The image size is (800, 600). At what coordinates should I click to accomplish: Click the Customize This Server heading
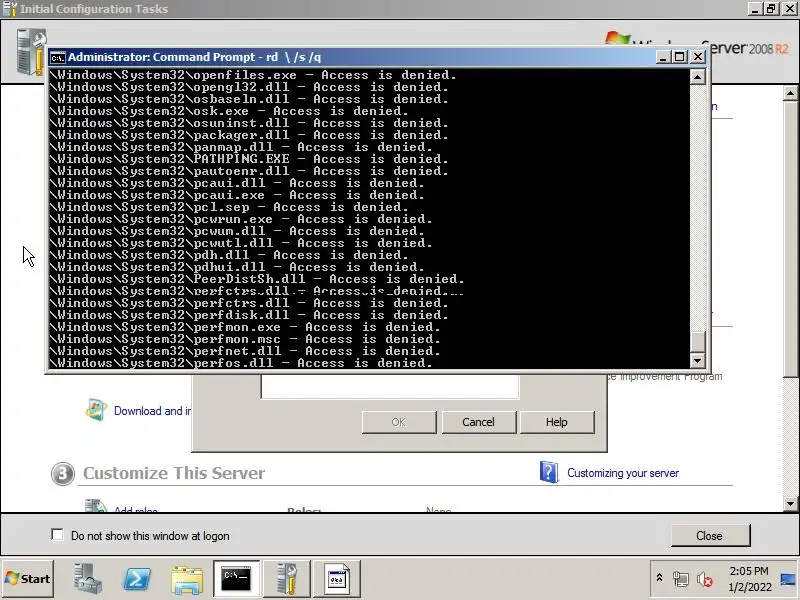pyautogui.click(x=174, y=473)
